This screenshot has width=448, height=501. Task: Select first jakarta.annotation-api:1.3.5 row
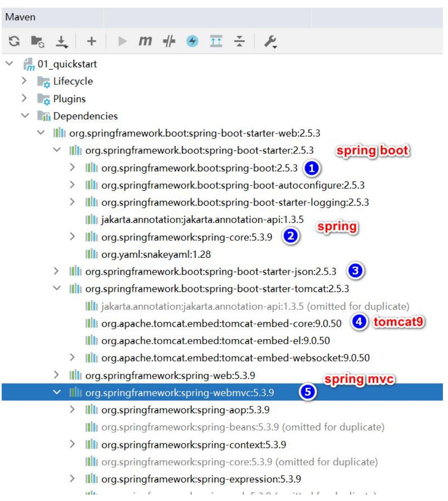tap(202, 220)
